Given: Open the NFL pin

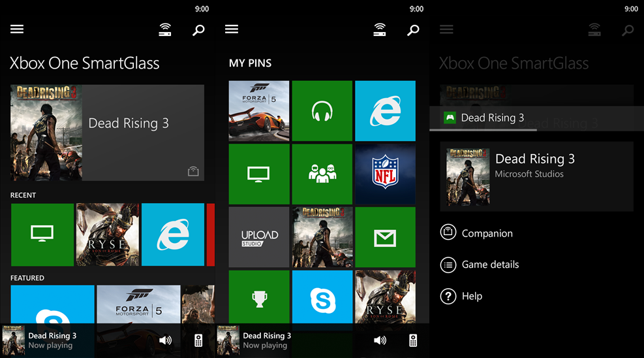Looking at the screenshot, I should (x=385, y=174).
